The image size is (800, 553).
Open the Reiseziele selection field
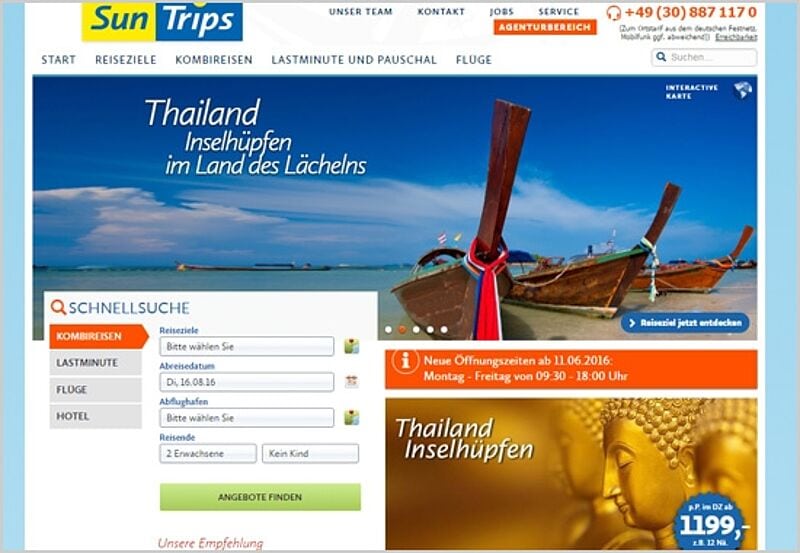(x=247, y=346)
